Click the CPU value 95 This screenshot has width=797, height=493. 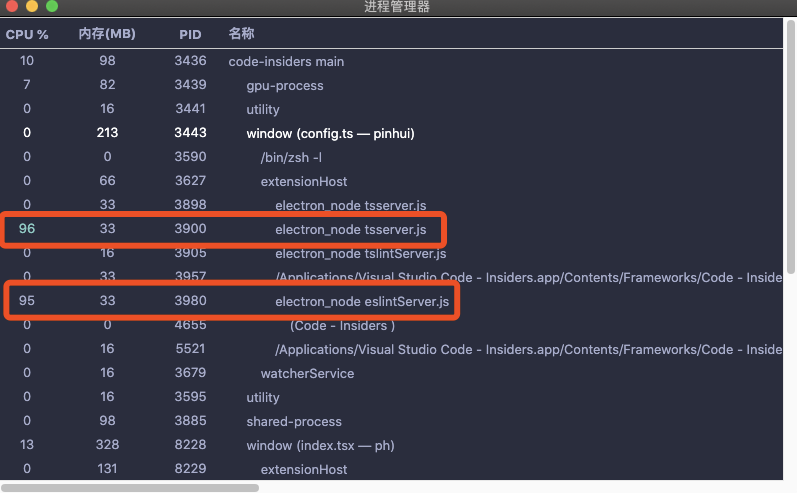pyautogui.click(x=27, y=301)
